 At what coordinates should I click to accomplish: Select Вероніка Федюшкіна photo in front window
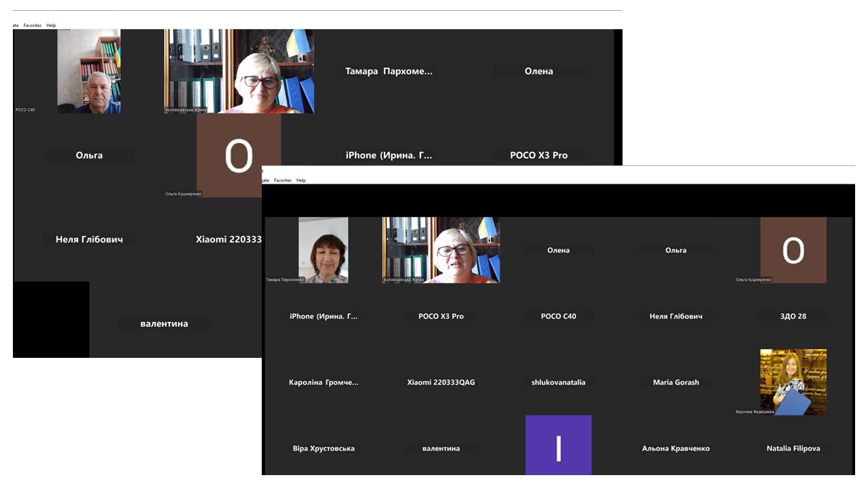click(x=793, y=382)
